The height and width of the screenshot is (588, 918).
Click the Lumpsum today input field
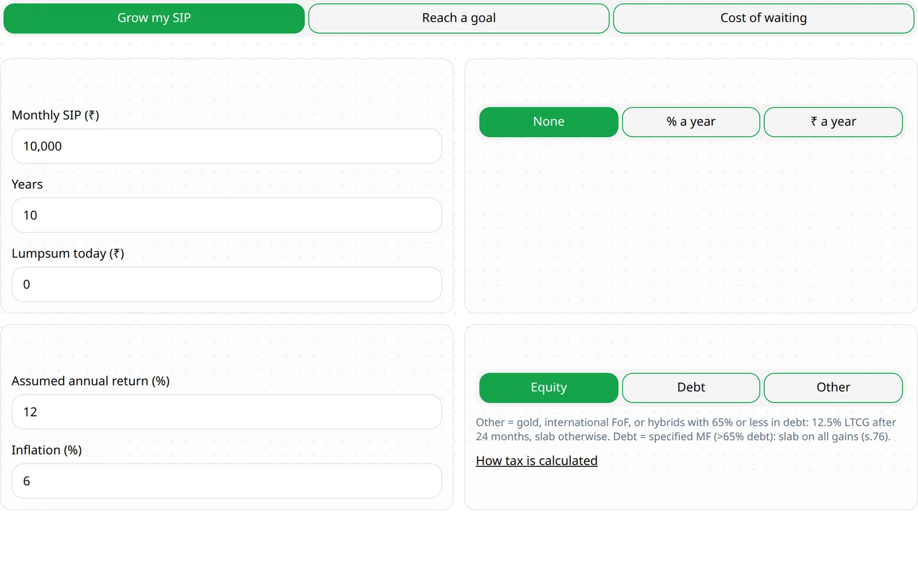[x=227, y=285]
